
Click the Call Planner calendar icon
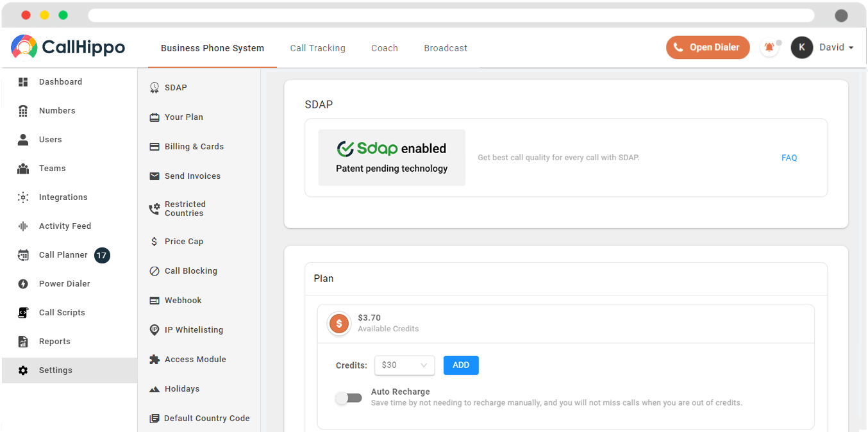(23, 255)
